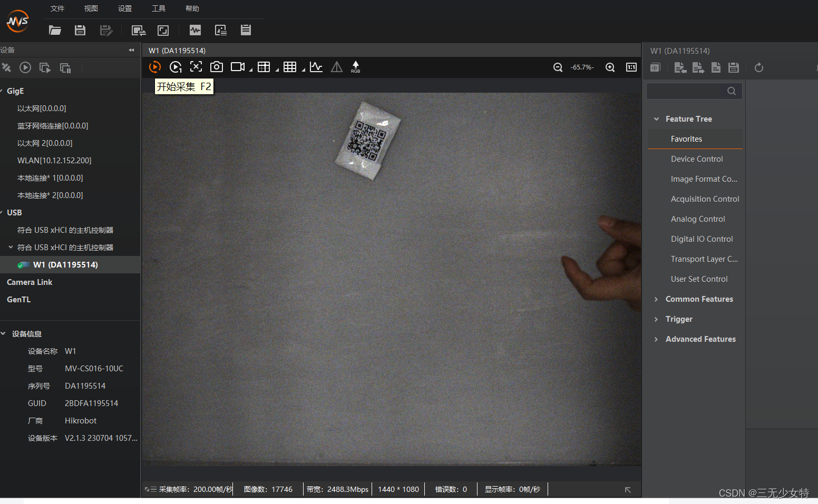The width and height of the screenshot is (818, 504).
Task: Click batch stop acquisition icon in device panel
Action: tap(65, 67)
